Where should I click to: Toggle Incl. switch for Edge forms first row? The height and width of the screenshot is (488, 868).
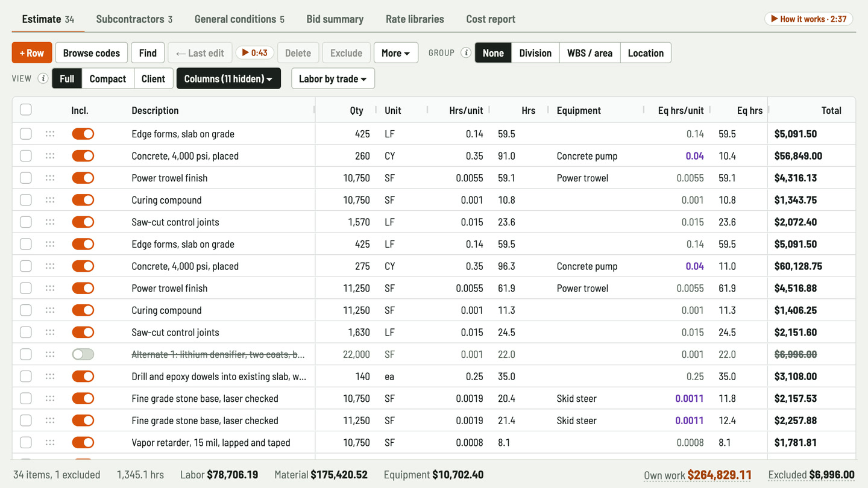pyautogui.click(x=83, y=134)
